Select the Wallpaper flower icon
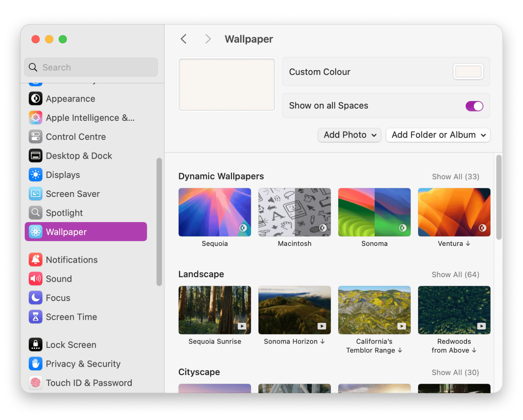 [36, 232]
